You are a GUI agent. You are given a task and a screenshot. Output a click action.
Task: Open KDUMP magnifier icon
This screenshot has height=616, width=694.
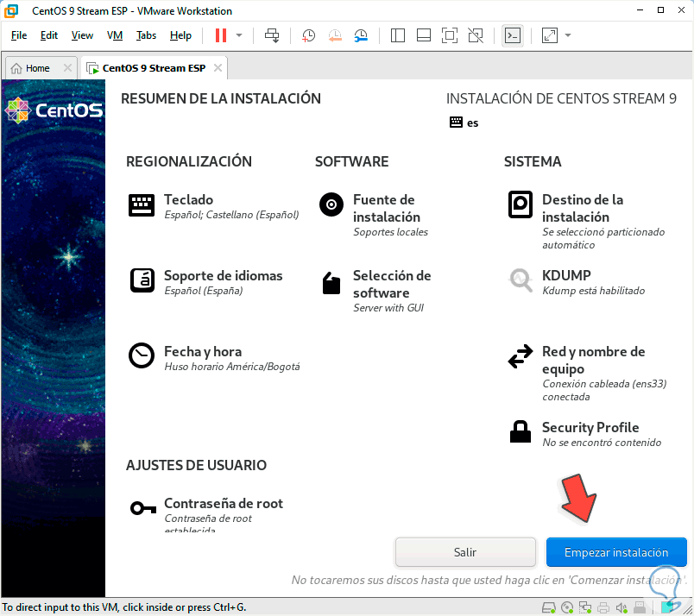point(521,280)
